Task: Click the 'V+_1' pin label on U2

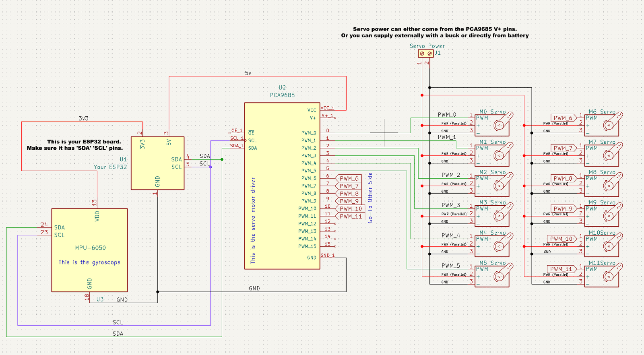Action: point(327,116)
